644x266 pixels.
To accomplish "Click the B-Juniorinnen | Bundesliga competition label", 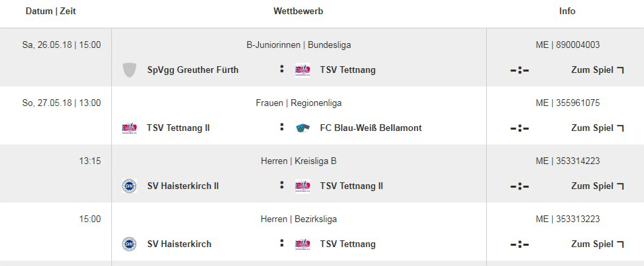I will coord(299,45).
